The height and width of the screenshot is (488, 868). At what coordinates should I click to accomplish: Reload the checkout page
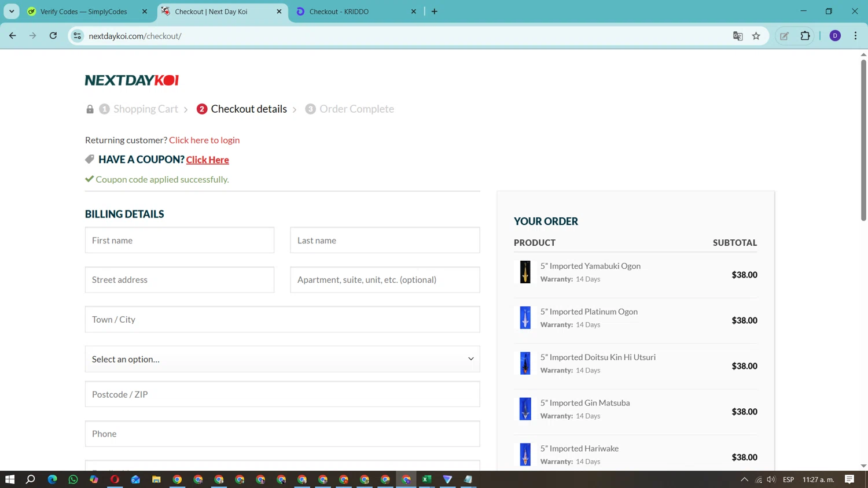[53, 36]
